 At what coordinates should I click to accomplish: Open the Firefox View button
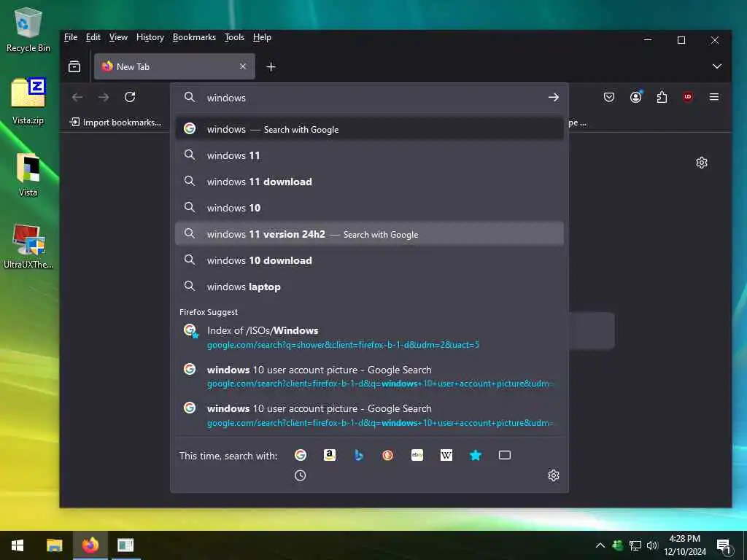[74, 66]
